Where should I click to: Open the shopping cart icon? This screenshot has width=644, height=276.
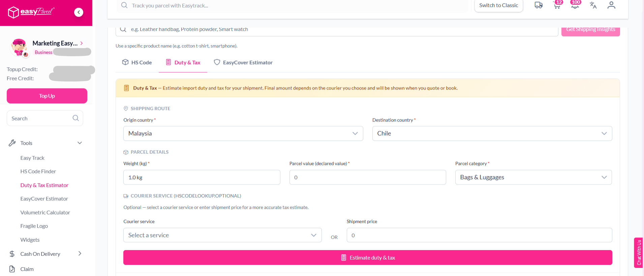[557, 5]
